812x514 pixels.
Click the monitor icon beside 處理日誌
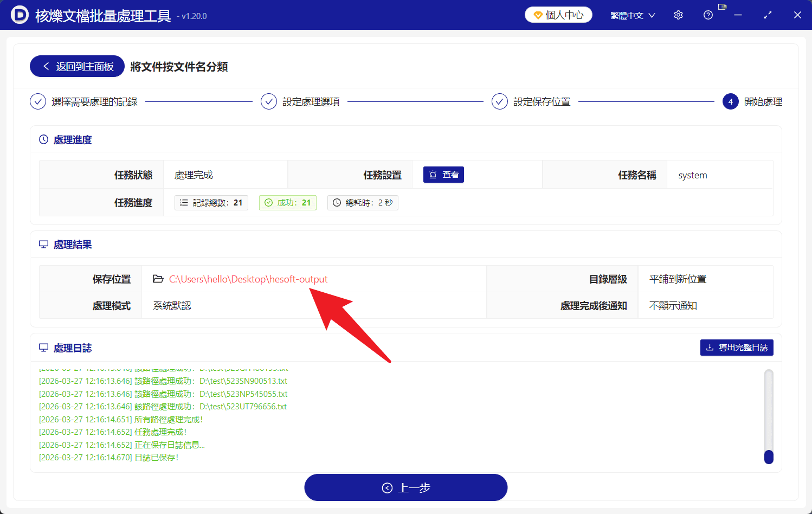pos(43,348)
